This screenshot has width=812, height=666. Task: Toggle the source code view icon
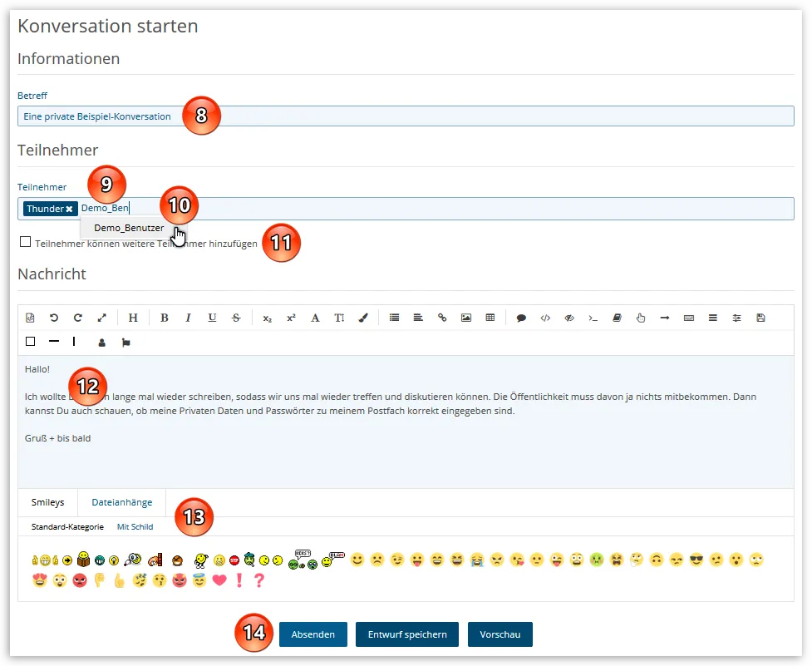coord(30,318)
